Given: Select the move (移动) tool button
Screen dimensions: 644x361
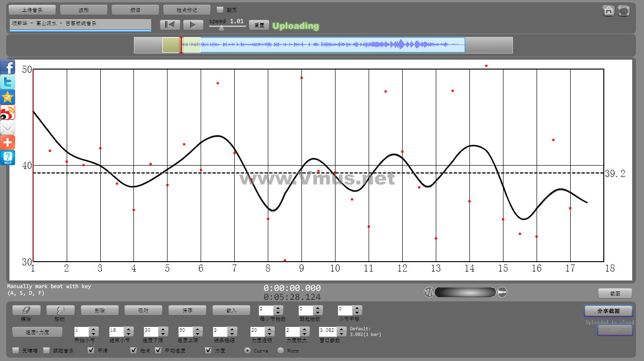Looking at the screenshot, I should [x=60, y=310].
